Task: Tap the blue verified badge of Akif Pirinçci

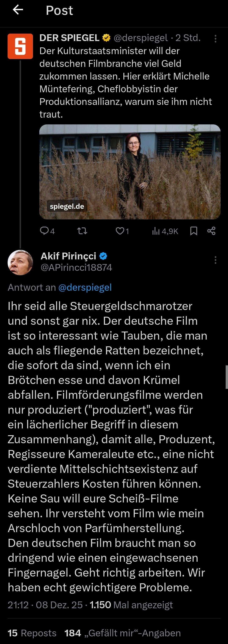Action: (x=103, y=256)
